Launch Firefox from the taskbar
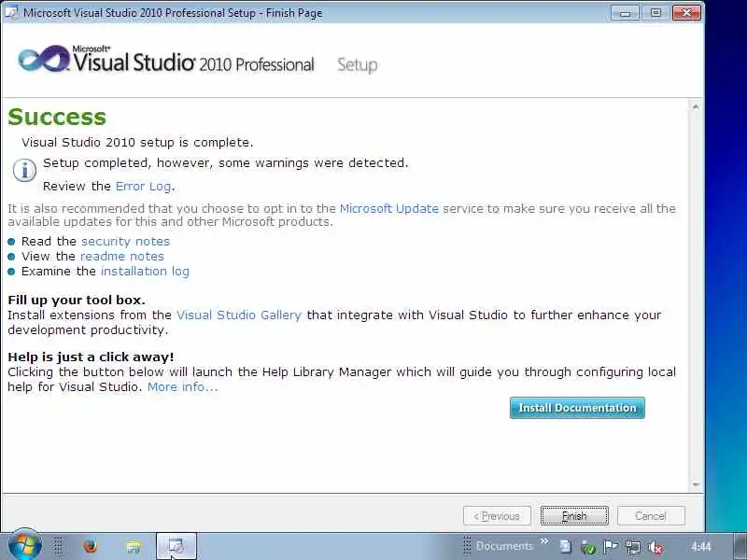The image size is (747, 560). pos(90,546)
